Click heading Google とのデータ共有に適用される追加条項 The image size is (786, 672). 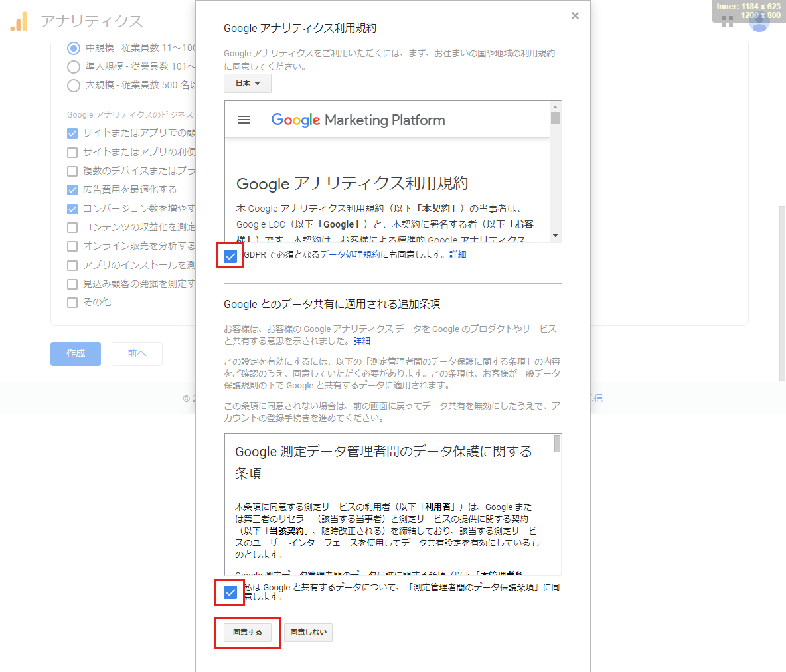coord(332,304)
